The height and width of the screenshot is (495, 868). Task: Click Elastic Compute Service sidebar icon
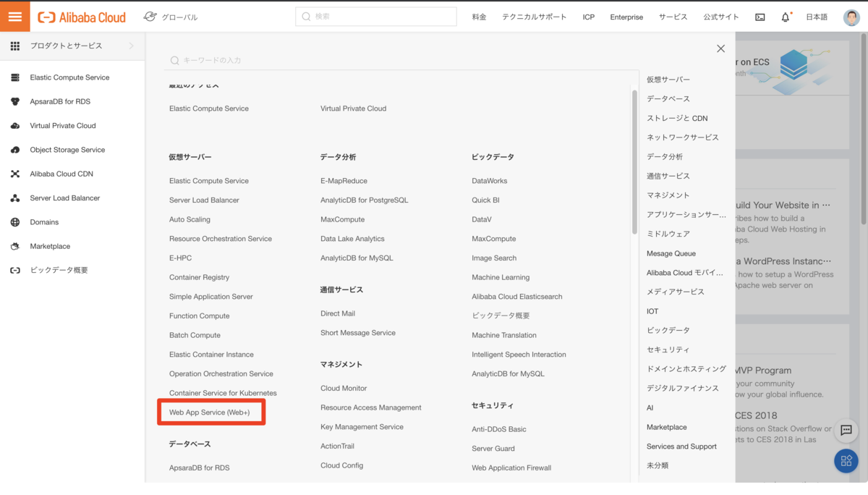click(15, 77)
